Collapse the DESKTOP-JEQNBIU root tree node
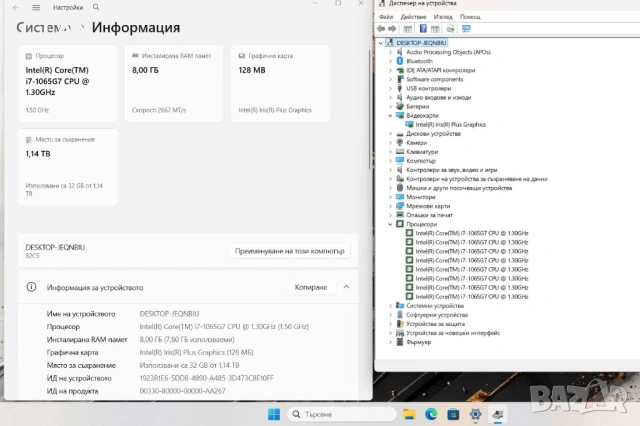Screen dimensions: 640x426 pos(380,43)
